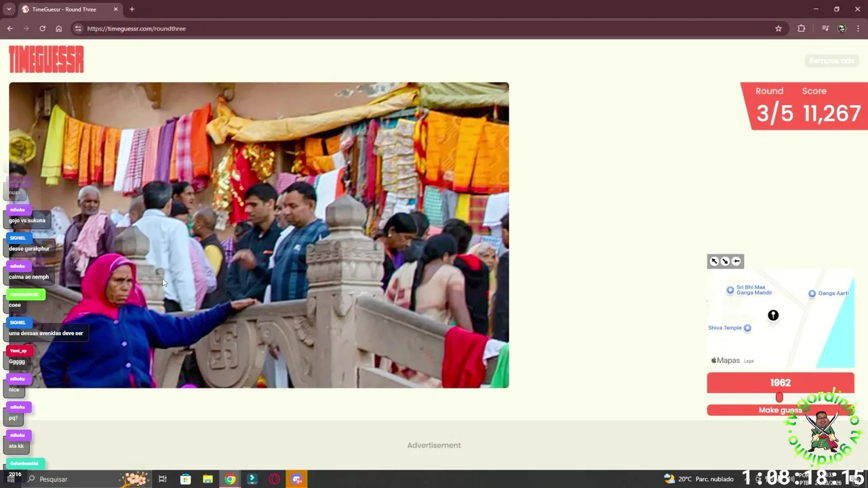
Task: Open the Windows Start menu
Action: tap(10, 479)
